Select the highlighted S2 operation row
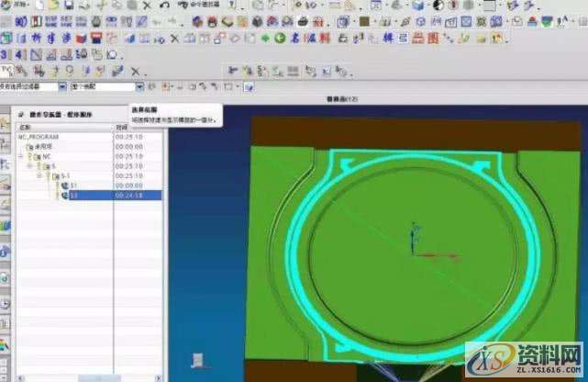This screenshot has height=382, width=588. coord(73,195)
